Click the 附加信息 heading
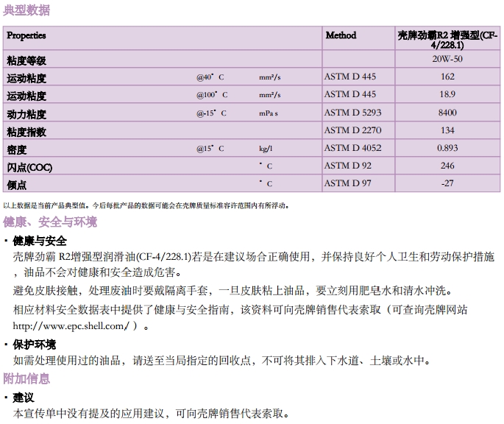Screen dimensions: 504x424 coord(26,378)
